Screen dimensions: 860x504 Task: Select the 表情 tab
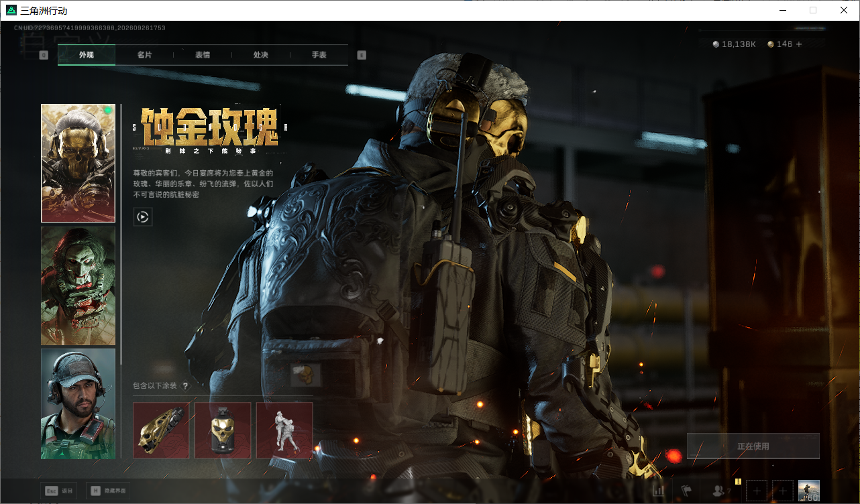[x=203, y=55]
